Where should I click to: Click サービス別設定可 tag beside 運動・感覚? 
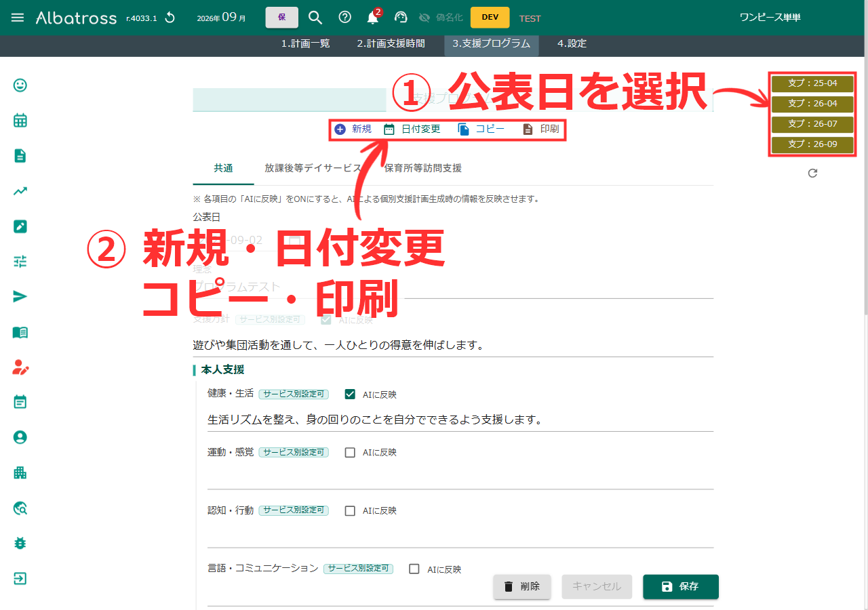coord(294,452)
